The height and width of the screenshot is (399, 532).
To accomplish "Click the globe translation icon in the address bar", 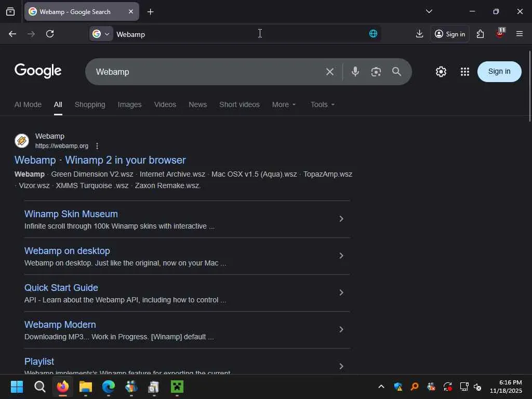I will tap(373, 34).
